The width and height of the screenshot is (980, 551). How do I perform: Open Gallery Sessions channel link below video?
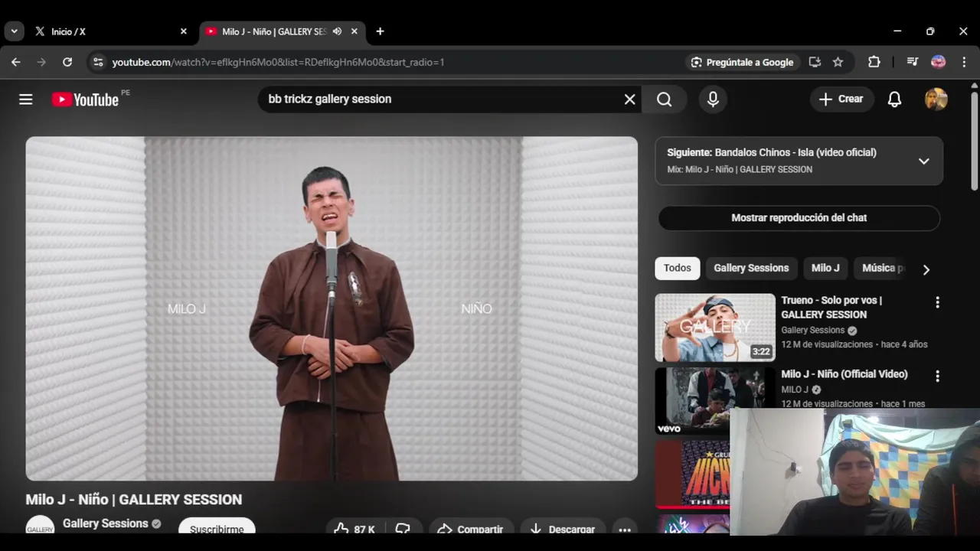pyautogui.click(x=105, y=523)
